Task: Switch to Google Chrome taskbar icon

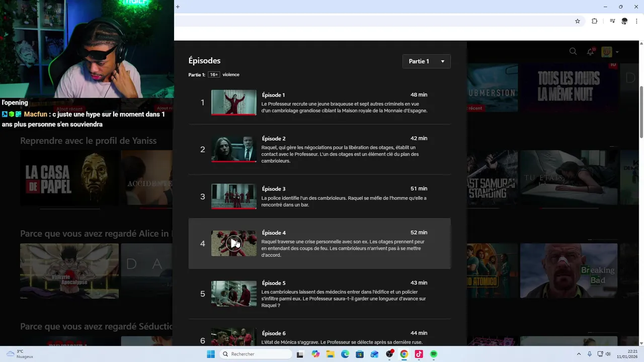Action: pos(404,354)
